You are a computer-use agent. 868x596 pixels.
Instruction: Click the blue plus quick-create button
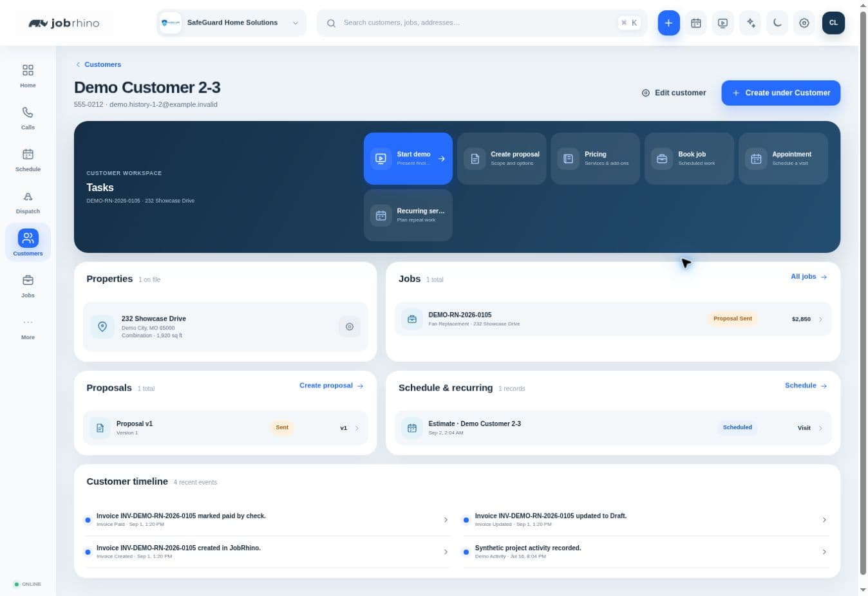coord(668,23)
